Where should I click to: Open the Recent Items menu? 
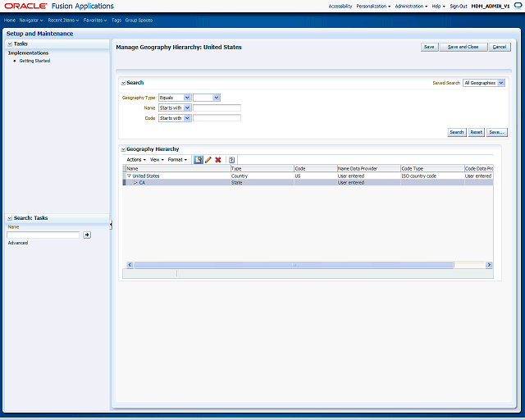click(x=64, y=20)
